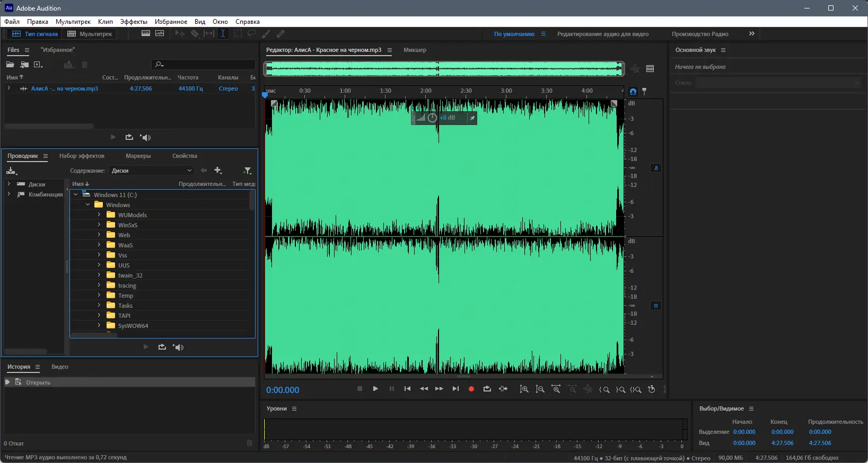Click the Open File folder icon
868x463 pixels.
click(10, 65)
